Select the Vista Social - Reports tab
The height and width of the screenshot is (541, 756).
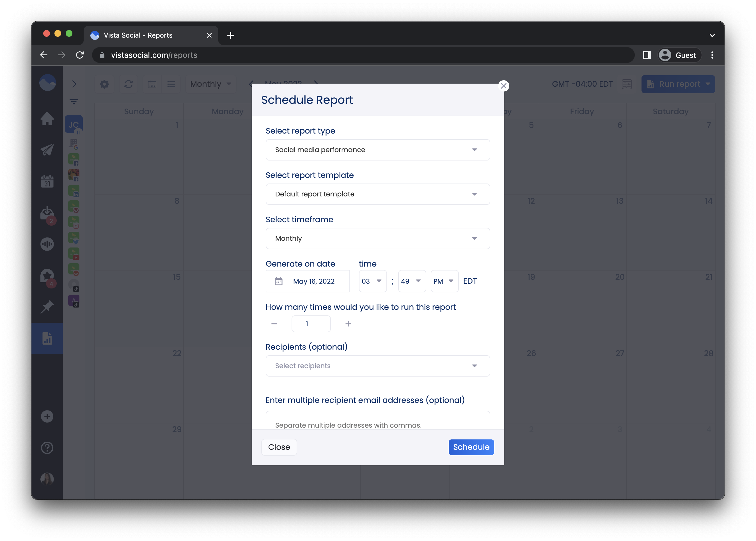pos(151,35)
